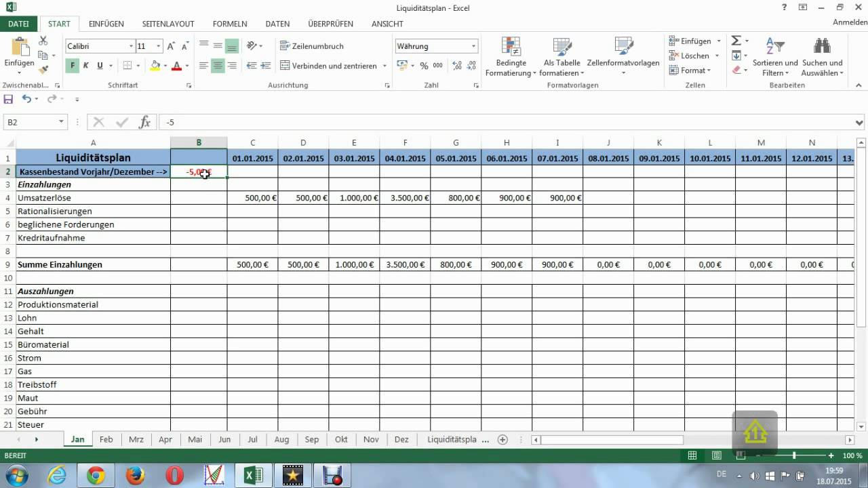Select the Format Painter brush icon
This screenshot has width=868, height=488.
coord(43,69)
